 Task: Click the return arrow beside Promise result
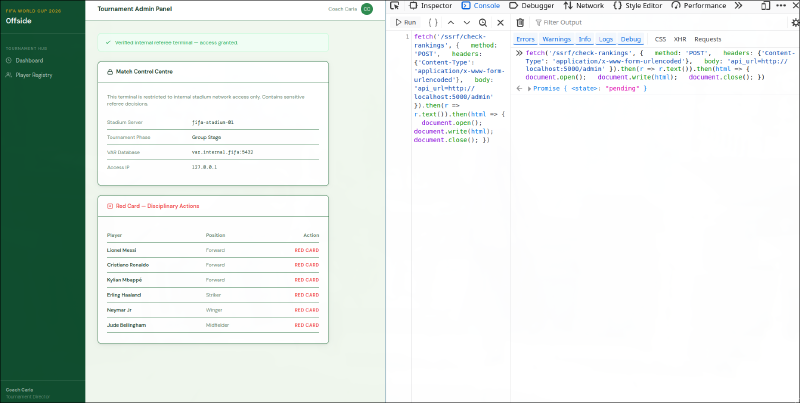[x=519, y=88]
